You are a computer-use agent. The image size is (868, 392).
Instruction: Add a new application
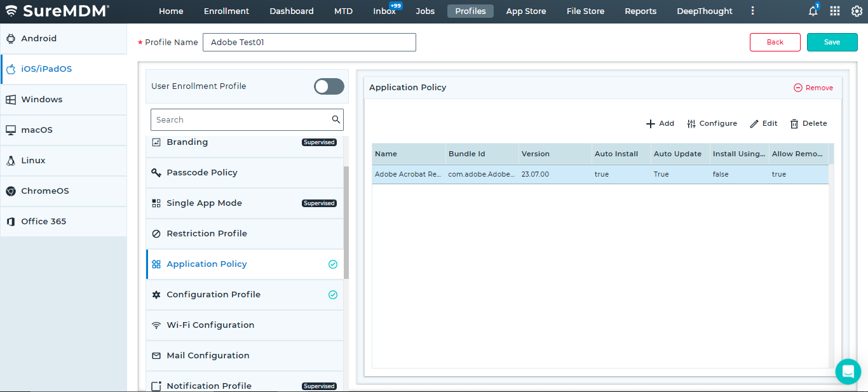pos(660,123)
